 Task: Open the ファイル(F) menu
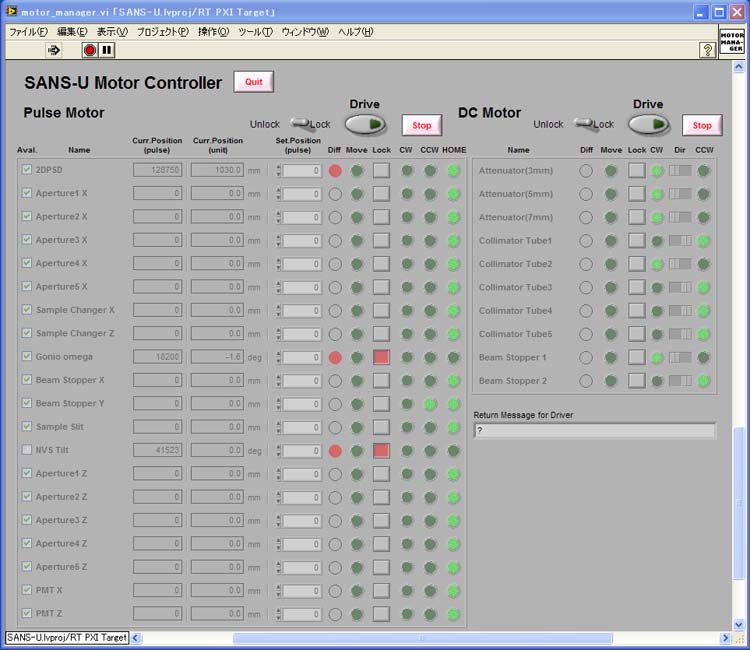click(x=29, y=32)
